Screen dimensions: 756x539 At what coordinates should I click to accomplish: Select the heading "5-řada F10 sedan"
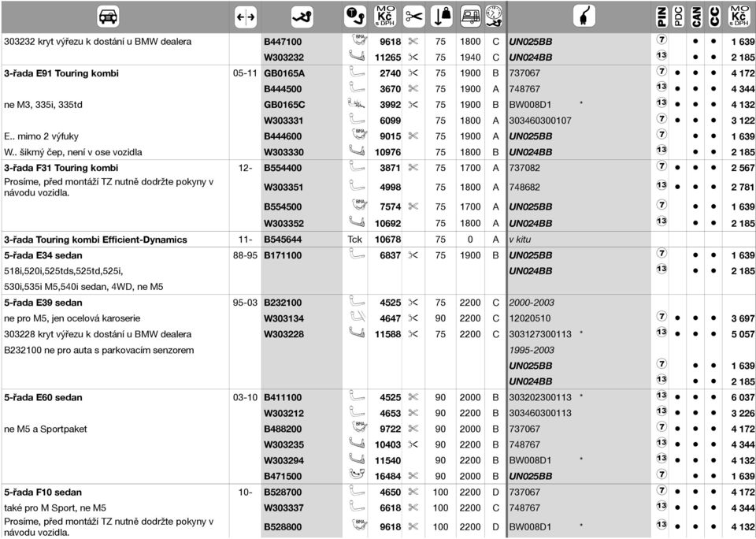point(43,493)
